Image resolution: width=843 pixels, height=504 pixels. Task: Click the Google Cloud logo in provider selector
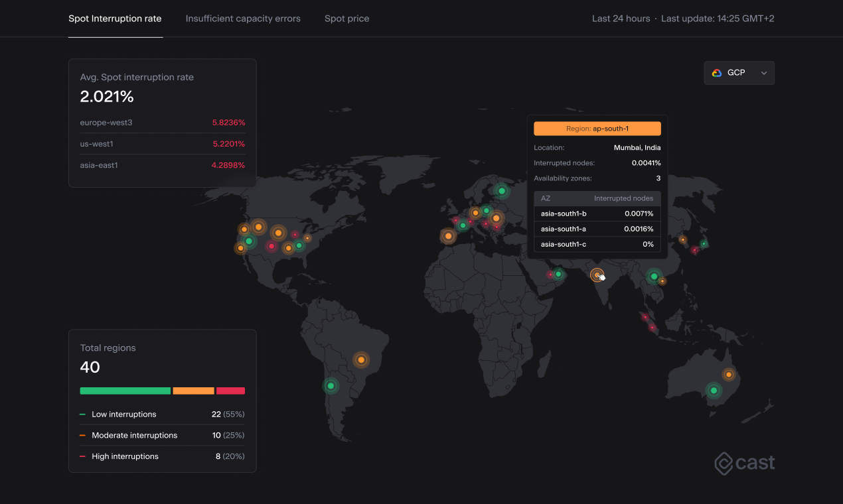coord(717,73)
